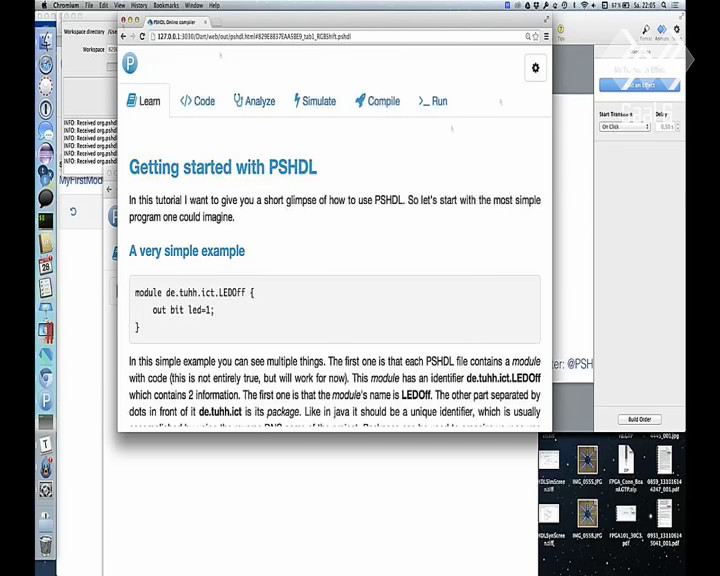
Task: Open the Learn tab
Action: click(144, 101)
